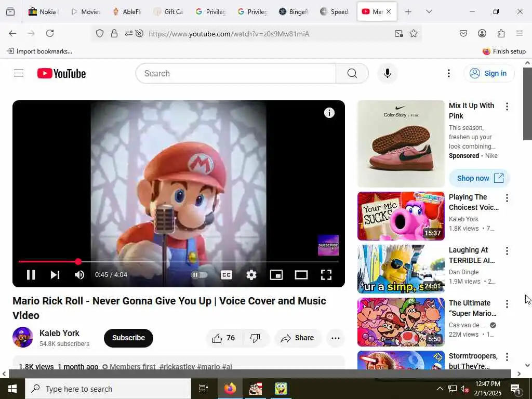This screenshot has height=399, width=532.
Task: Expand the list all tabs chevron
Action: pos(429,11)
